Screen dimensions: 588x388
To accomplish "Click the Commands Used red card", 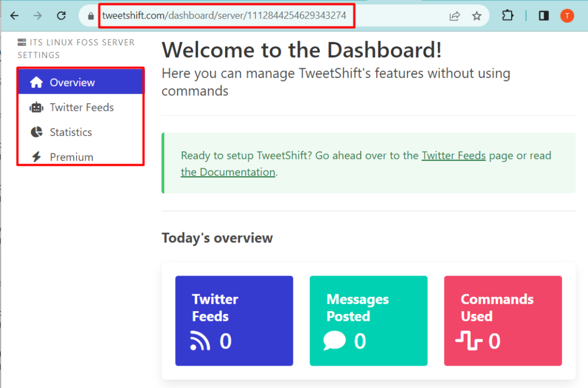I will (503, 321).
